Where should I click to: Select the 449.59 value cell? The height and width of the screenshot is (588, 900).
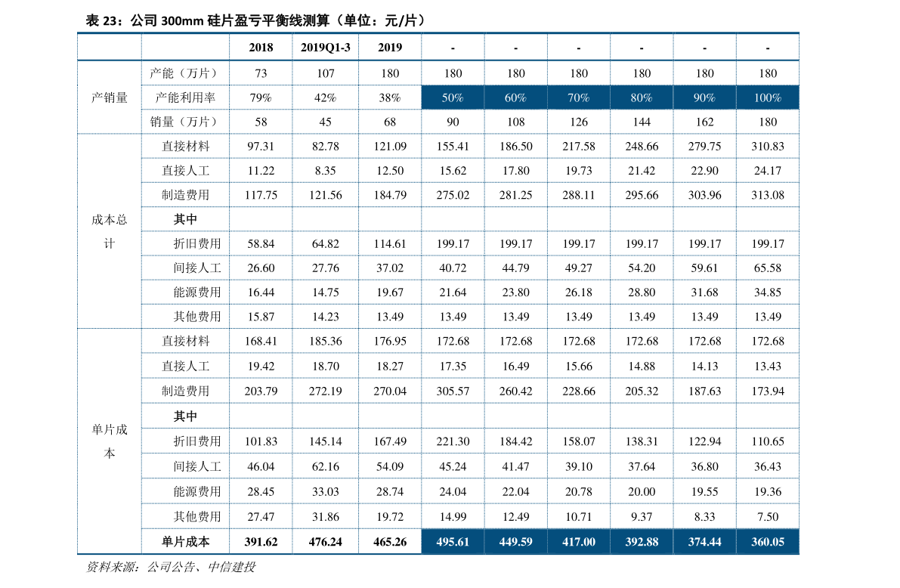[515, 541]
